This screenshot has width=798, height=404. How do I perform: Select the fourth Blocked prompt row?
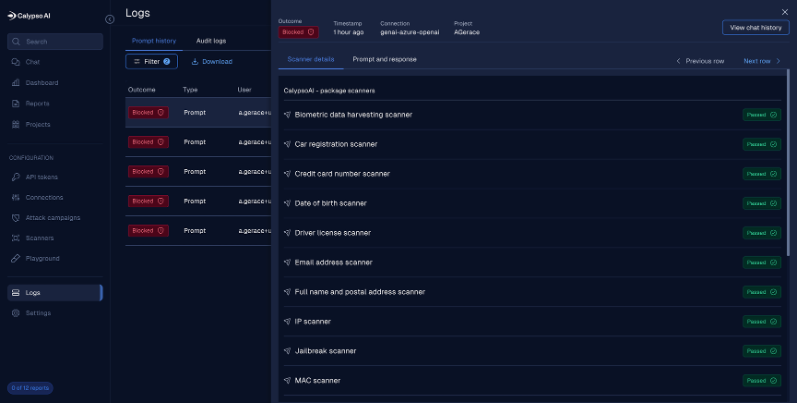198,201
